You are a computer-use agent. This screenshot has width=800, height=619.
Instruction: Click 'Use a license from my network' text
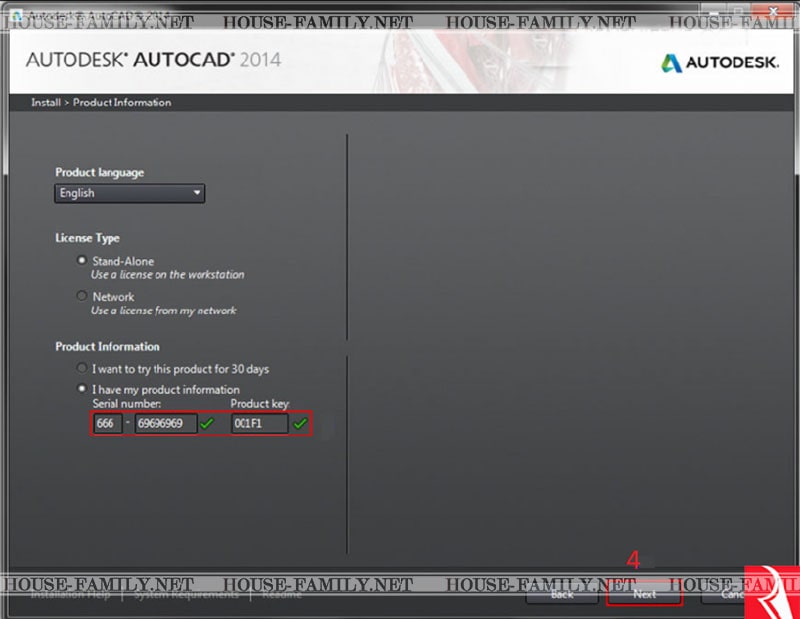coord(163,310)
